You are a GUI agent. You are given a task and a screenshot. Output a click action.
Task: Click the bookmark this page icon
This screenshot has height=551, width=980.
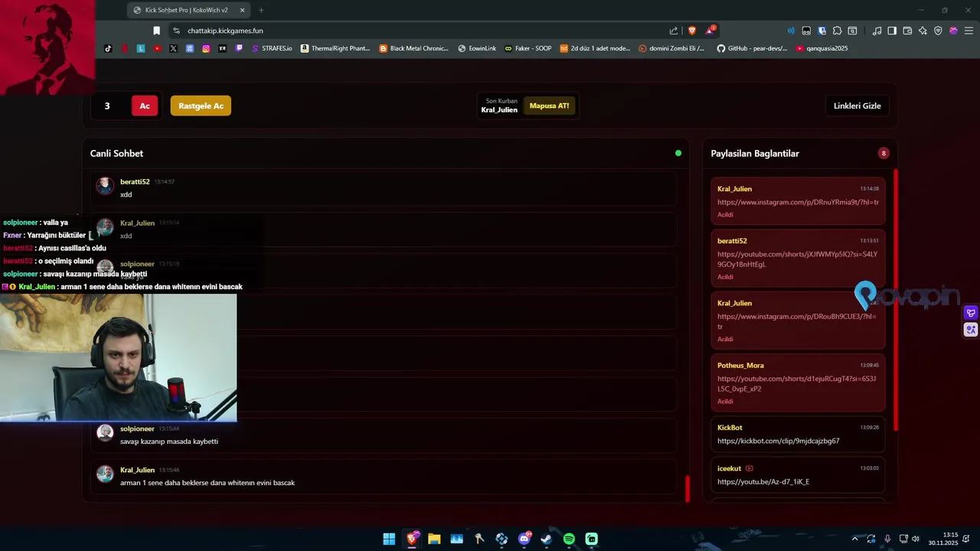coord(156,31)
